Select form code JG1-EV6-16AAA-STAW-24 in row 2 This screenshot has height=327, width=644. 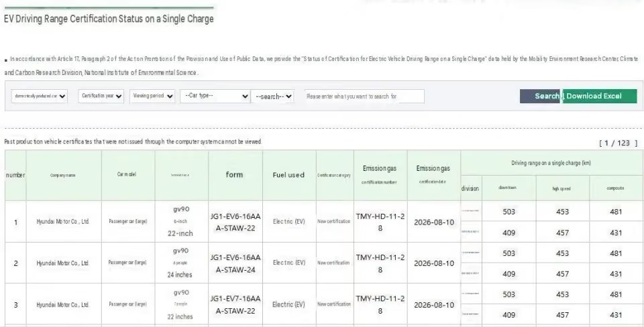[235, 263]
